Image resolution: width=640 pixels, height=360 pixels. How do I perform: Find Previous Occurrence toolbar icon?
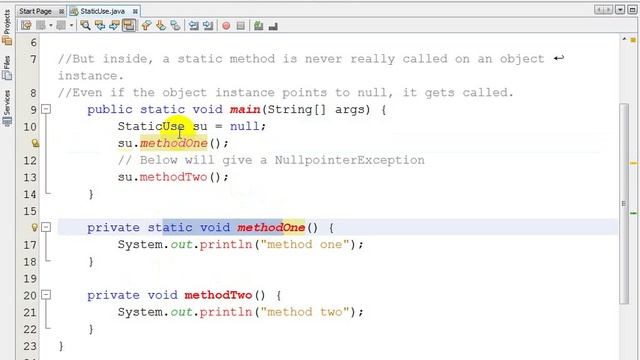point(100,26)
